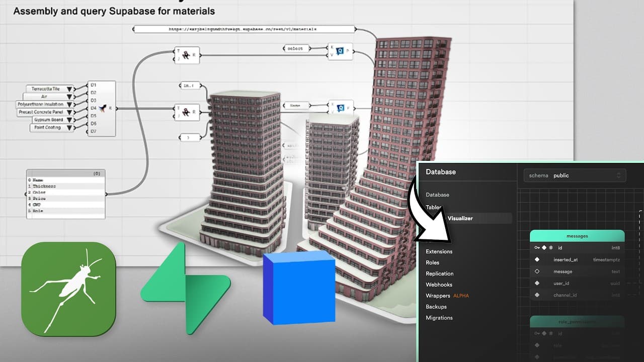Open the Air value list dropdown arrow
644x362 pixels.
[x=69, y=97]
